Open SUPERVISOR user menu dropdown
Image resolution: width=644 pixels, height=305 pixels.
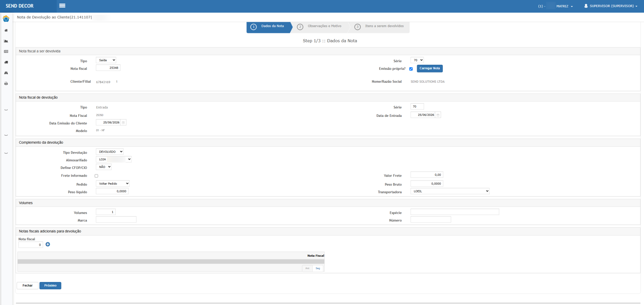(611, 6)
